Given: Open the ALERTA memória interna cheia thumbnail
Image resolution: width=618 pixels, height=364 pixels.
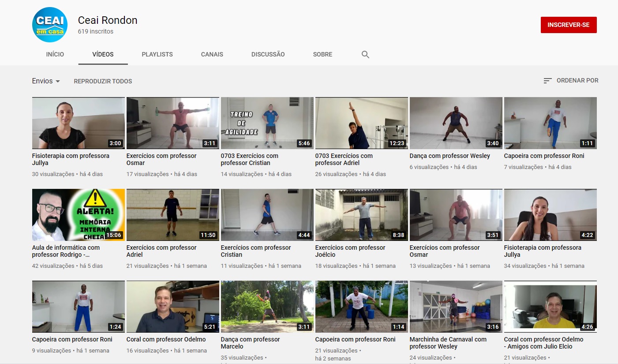Looking at the screenshot, I should pyautogui.click(x=79, y=215).
